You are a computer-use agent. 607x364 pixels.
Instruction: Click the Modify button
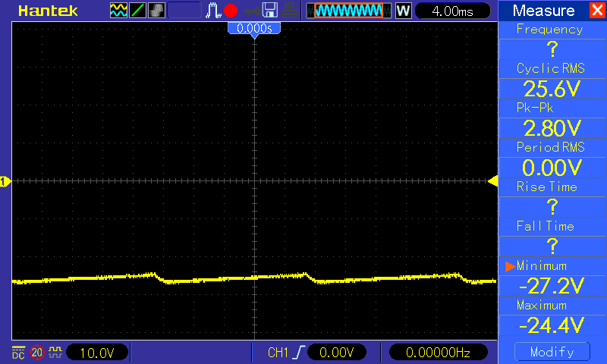[552, 352]
